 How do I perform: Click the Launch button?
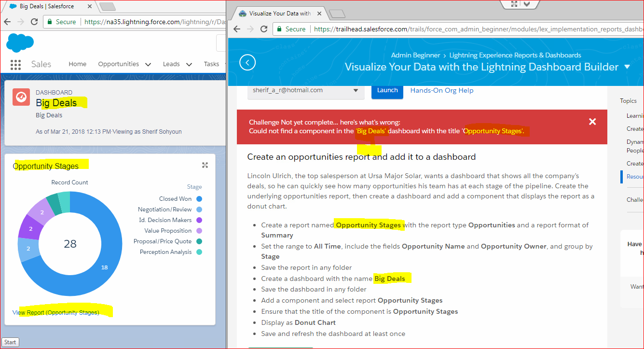coord(387,90)
